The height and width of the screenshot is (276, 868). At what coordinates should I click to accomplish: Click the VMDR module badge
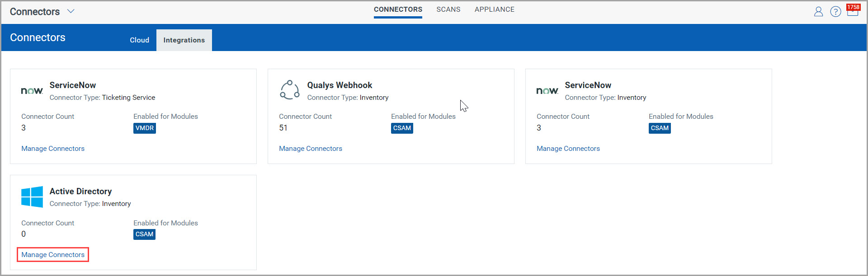click(x=145, y=128)
